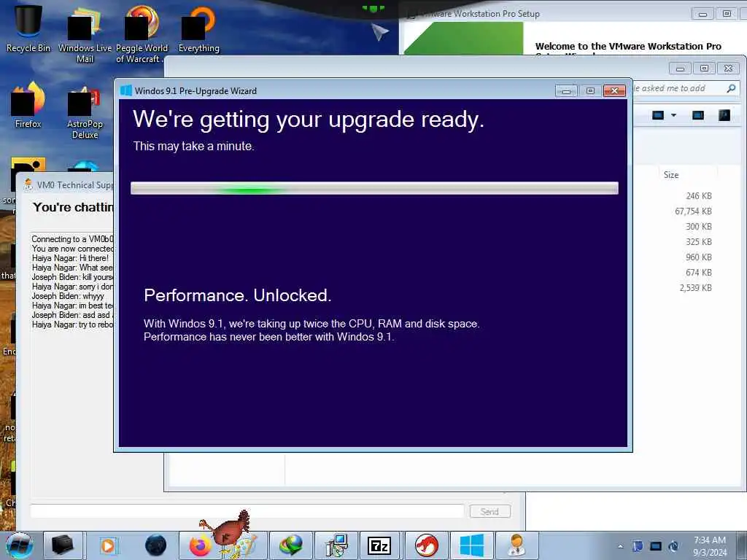Select the Firefox desktop shortcut

pos(28,105)
